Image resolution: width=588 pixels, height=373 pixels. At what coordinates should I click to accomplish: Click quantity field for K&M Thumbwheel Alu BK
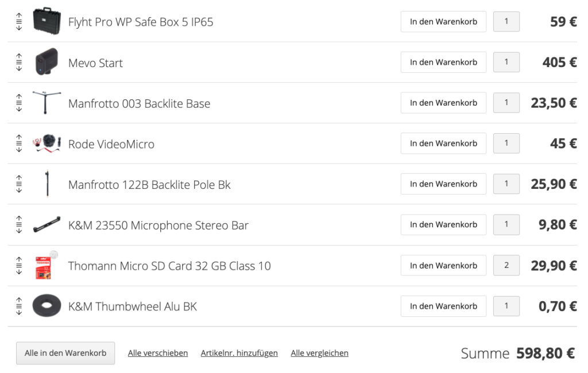pyautogui.click(x=506, y=306)
